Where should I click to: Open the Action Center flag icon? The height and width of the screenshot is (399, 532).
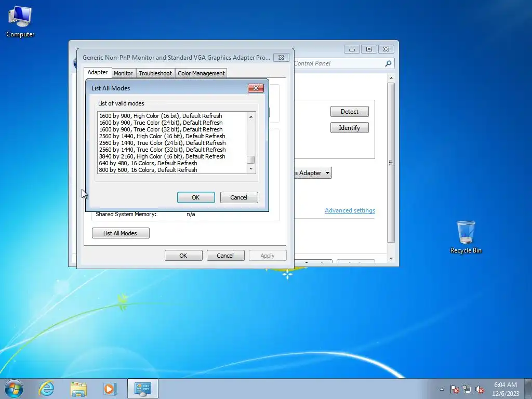454,389
